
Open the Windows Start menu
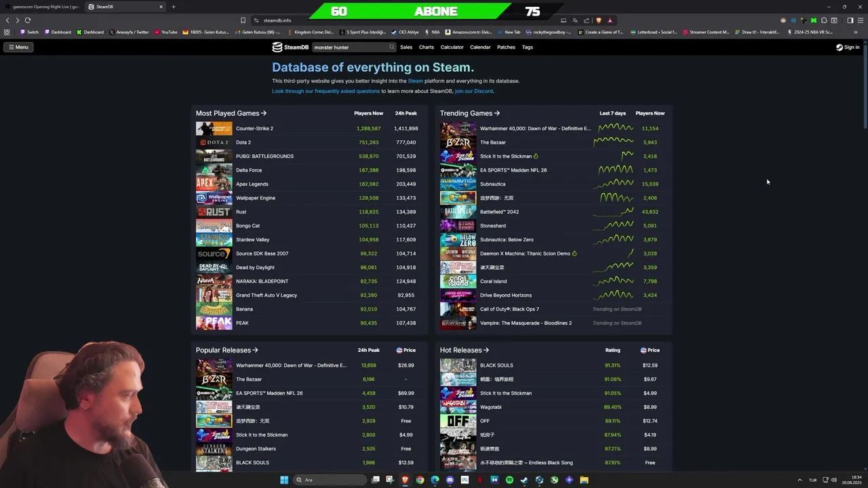coord(284,480)
